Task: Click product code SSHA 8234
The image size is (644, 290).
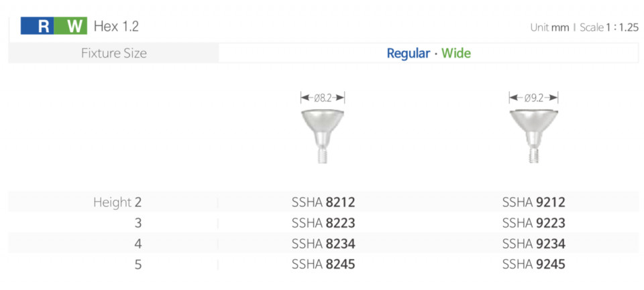Action: tap(323, 244)
